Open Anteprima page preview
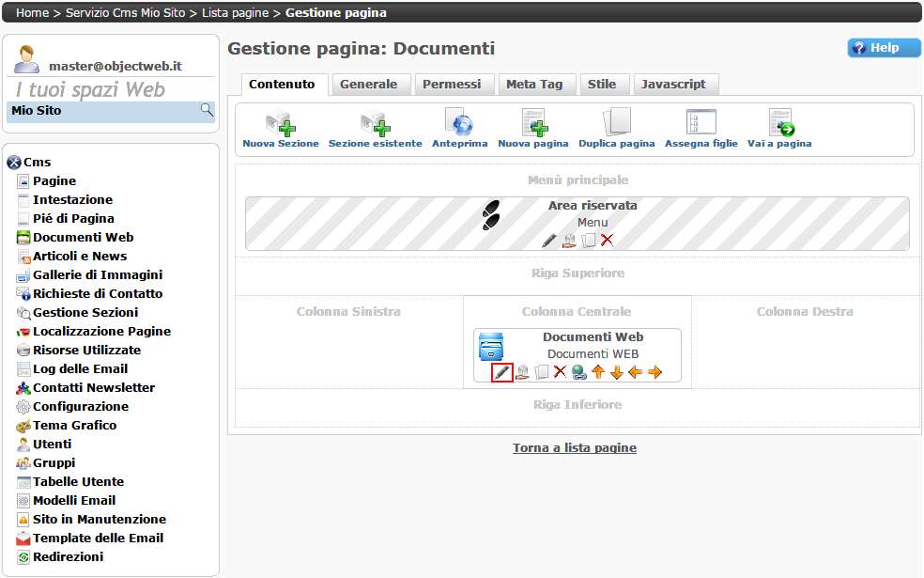This screenshot has width=924, height=578. click(x=459, y=123)
